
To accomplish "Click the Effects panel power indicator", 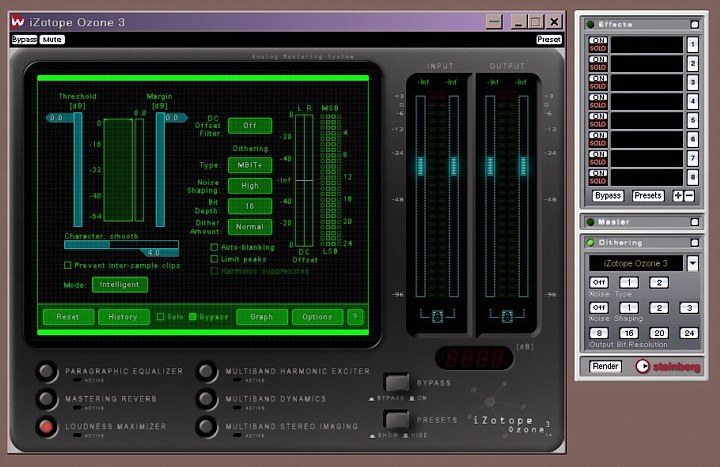I will coord(591,24).
